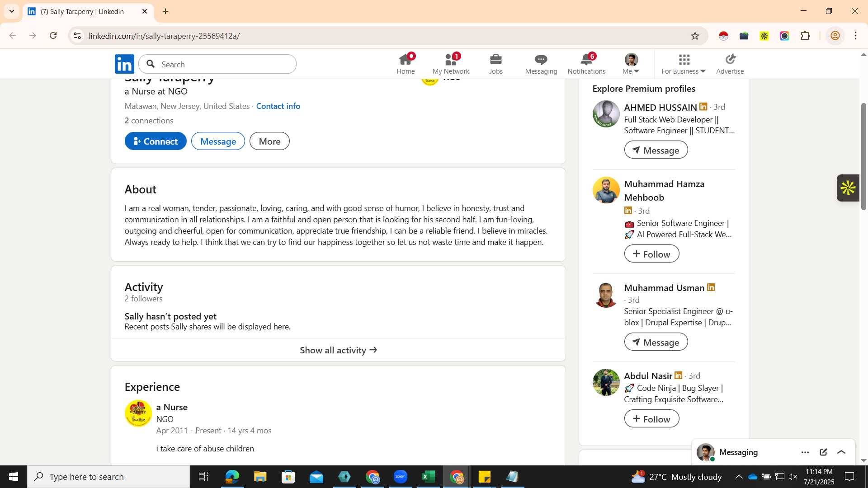This screenshot has height=488, width=868.
Task: Connect with Sally Taraperry
Action: tap(156, 141)
